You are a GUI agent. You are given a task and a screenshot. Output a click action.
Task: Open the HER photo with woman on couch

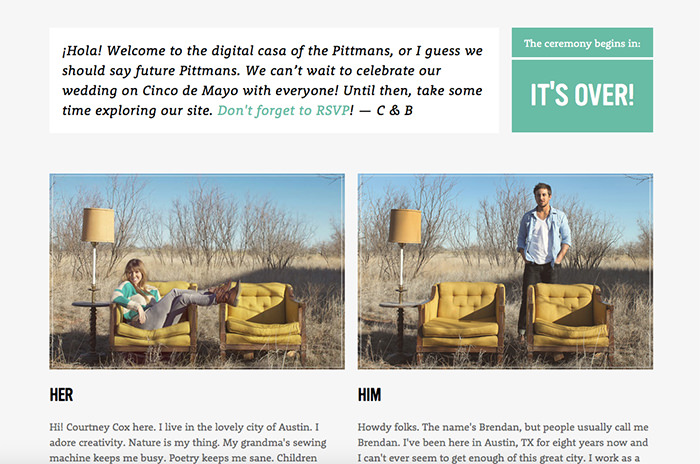(197, 272)
